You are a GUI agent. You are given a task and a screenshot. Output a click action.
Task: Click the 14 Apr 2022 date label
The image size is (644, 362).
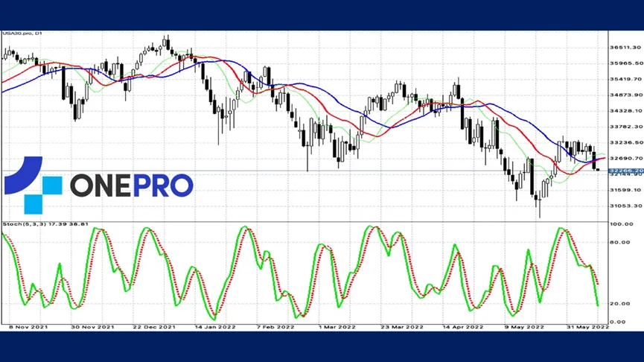tap(463, 327)
